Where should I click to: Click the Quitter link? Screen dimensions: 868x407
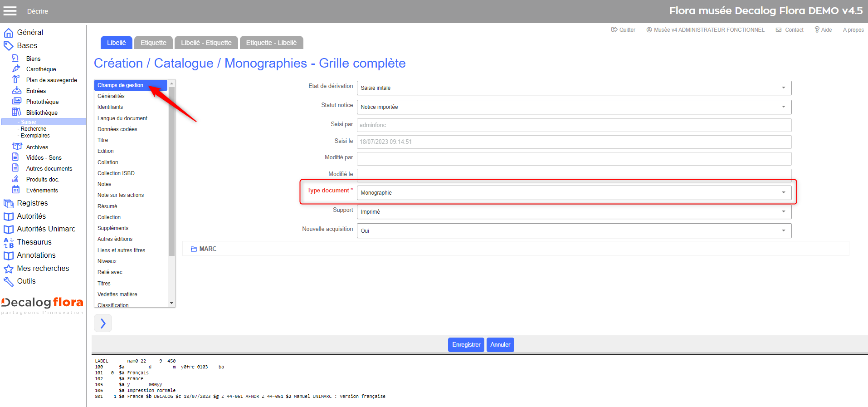[x=623, y=30]
